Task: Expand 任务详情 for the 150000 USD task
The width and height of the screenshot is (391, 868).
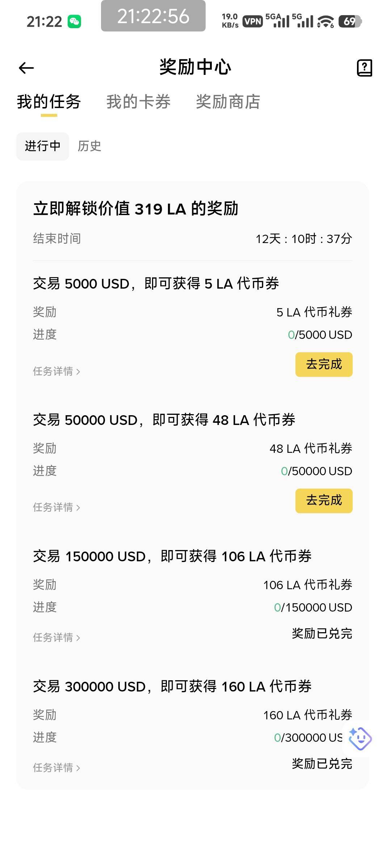Action: point(56,637)
